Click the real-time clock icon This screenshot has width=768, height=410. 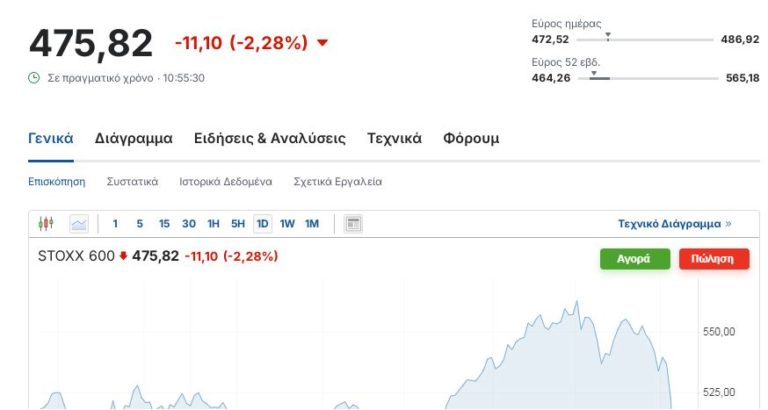pos(34,78)
